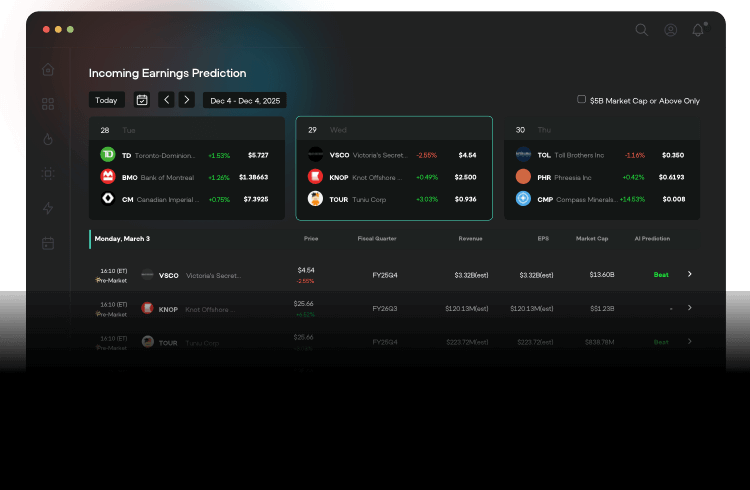The image size is (750, 490).
Task: Click the search magnifier icon
Action: coord(642,30)
